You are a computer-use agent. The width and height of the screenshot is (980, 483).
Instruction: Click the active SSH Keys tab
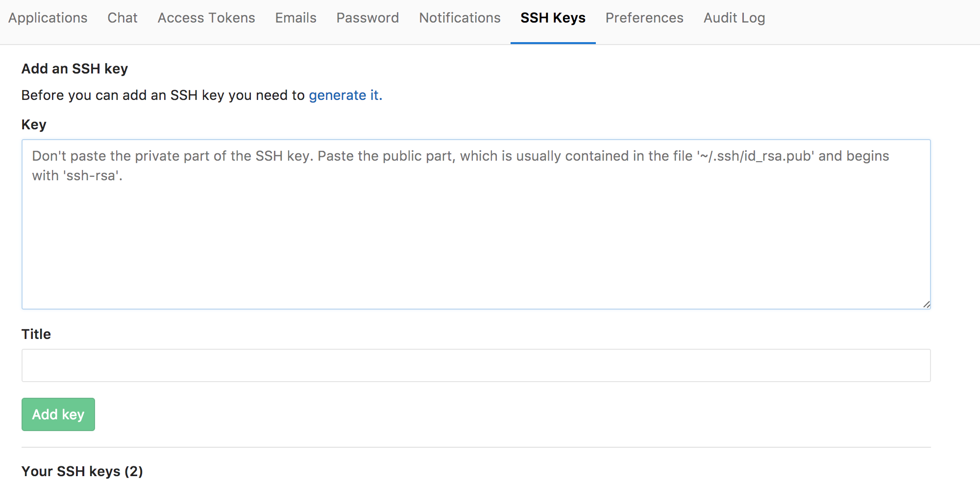553,18
